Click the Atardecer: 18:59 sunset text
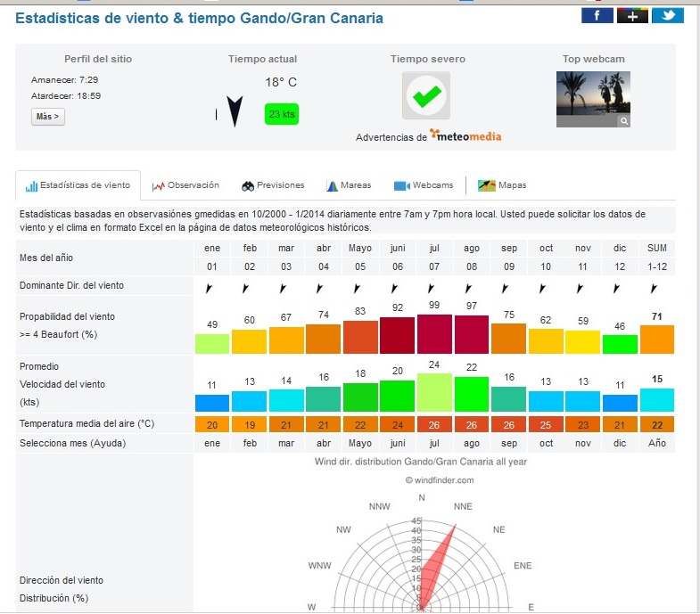This screenshot has height=614, width=700. pyautogui.click(x=66, y=96)
